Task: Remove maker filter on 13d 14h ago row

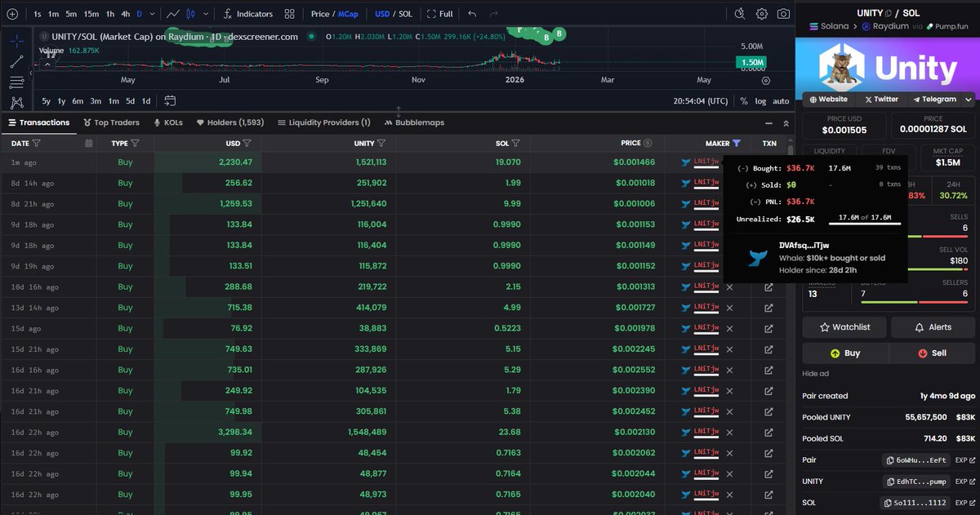Action: [x=729, y=308]
